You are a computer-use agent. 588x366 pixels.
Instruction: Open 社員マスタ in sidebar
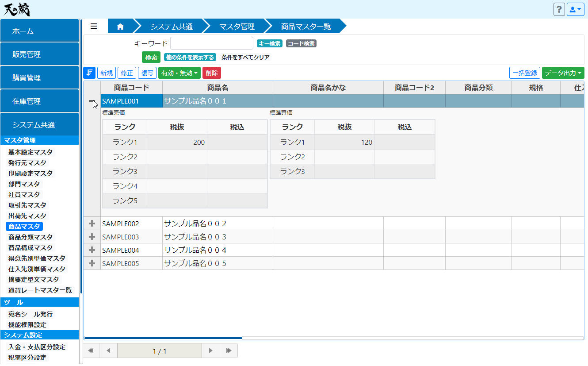(x=24, y=194)
